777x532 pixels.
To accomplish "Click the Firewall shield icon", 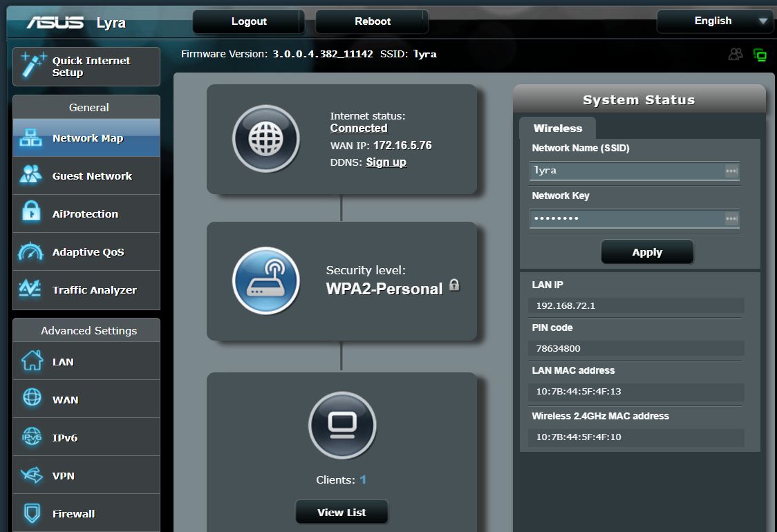I will click(32, 513).
